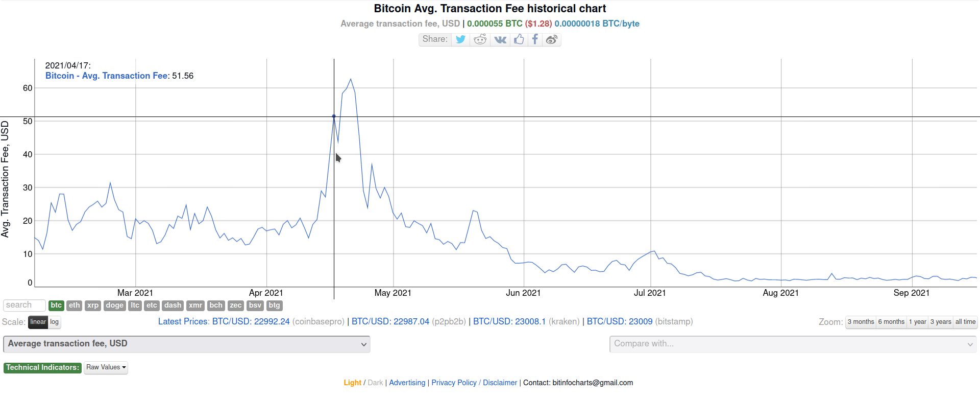Screen dimensions: 980x399
Task: Switch to Dark theme
Action: point(375,383)
